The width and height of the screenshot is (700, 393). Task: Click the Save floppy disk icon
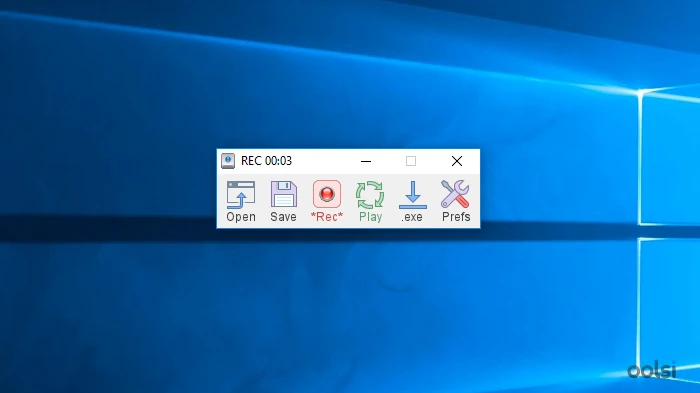[x=283, y=194]
